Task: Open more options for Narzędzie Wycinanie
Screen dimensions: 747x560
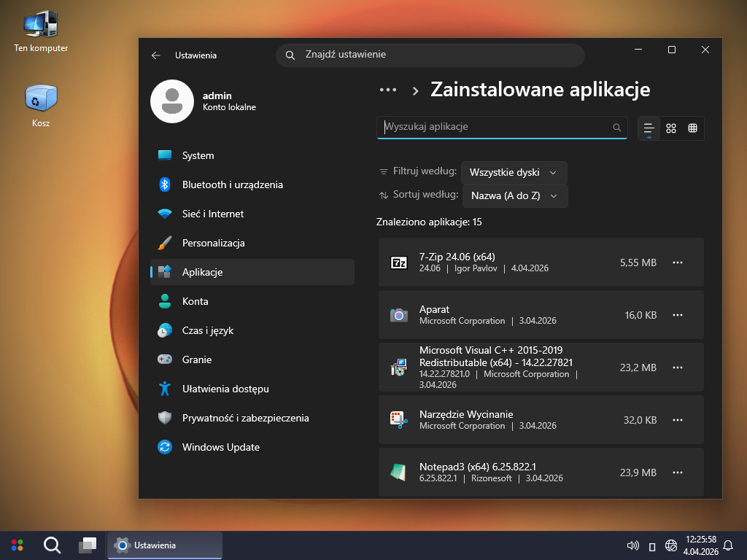Action: click(677, 420)
